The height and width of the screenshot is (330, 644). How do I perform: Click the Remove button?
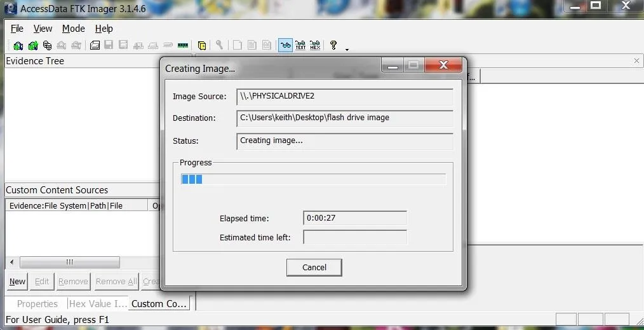tap(73, 282)
